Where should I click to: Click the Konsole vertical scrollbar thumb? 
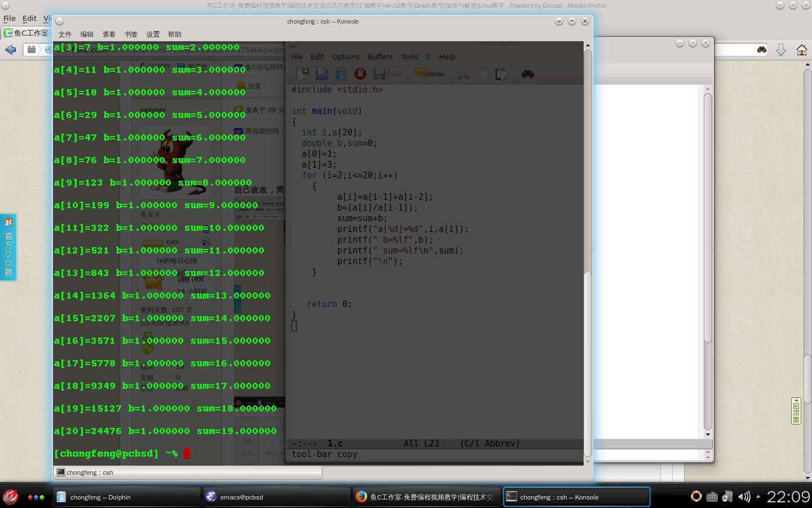click(x=588, y=364)
